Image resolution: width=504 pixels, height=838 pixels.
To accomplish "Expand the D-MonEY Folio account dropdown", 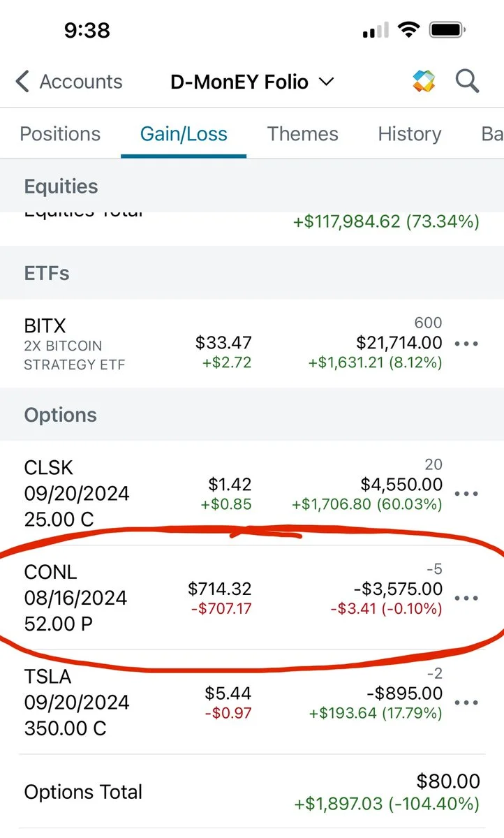I will pyautogui.click(x=252, y=82).
